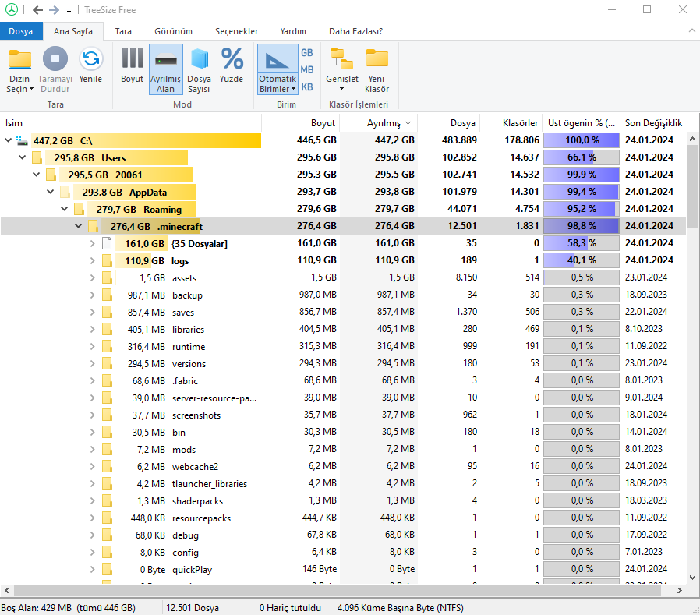This screenshot has height=615, width=700.
Task: Set units to KB
Action: (306, 87)
